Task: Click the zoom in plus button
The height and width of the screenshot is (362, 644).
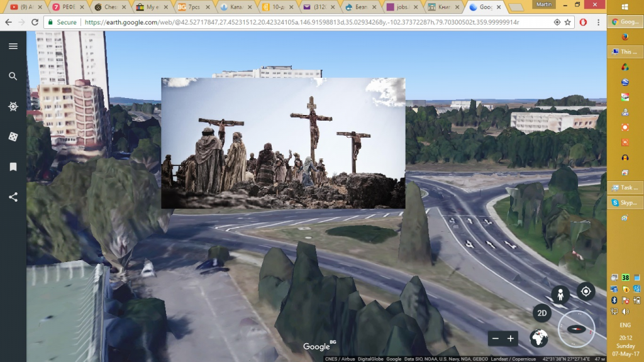Action: point(511,339)
